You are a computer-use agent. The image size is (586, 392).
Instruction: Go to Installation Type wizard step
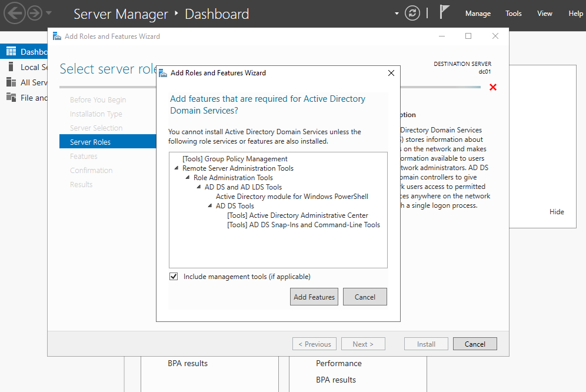point(96,114)
